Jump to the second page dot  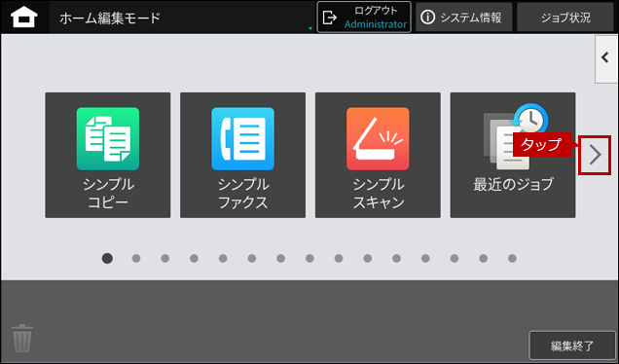(136, 258)
